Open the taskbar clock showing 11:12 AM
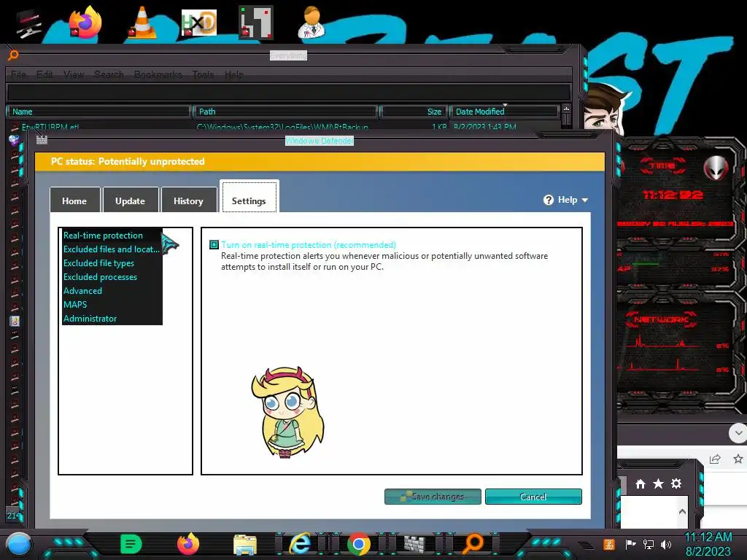 (x=708, y=544)
